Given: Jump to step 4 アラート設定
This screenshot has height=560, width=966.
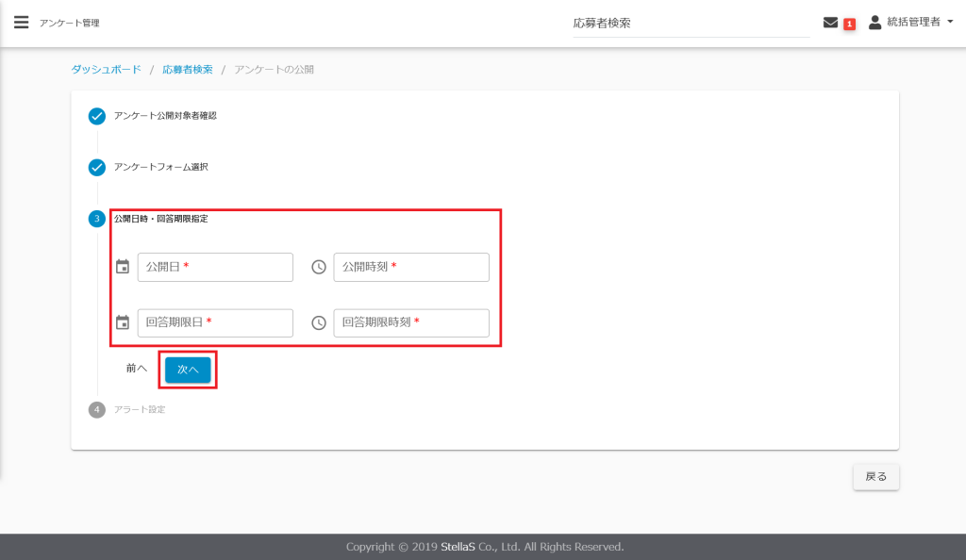Looking at the screenshot, I should tap(96, 409).
